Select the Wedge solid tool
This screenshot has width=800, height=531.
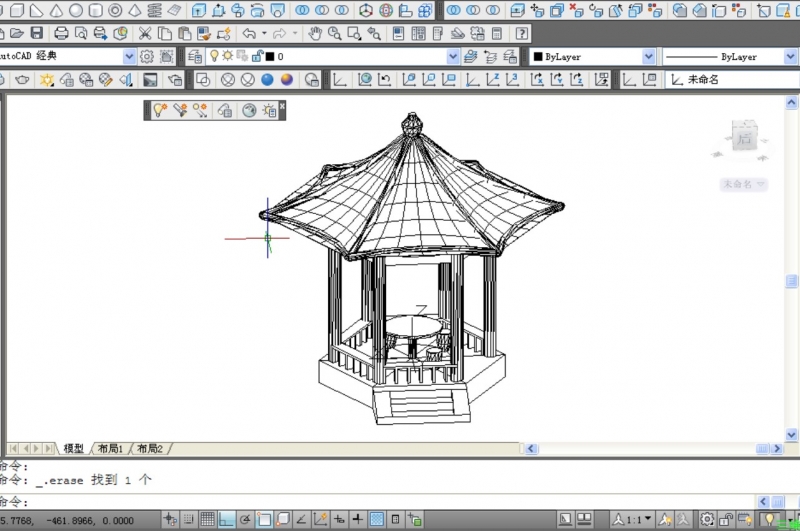click(36, 10)
